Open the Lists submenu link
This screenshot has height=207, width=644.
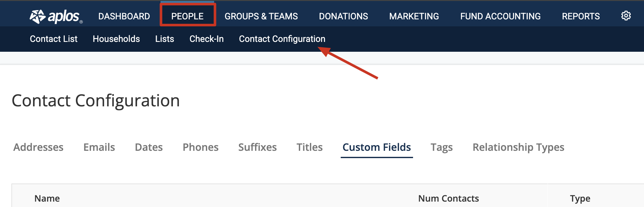165,39
